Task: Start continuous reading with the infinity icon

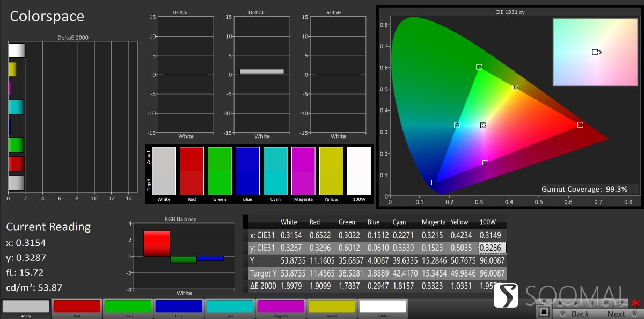Action: click(x=606, y=303)
